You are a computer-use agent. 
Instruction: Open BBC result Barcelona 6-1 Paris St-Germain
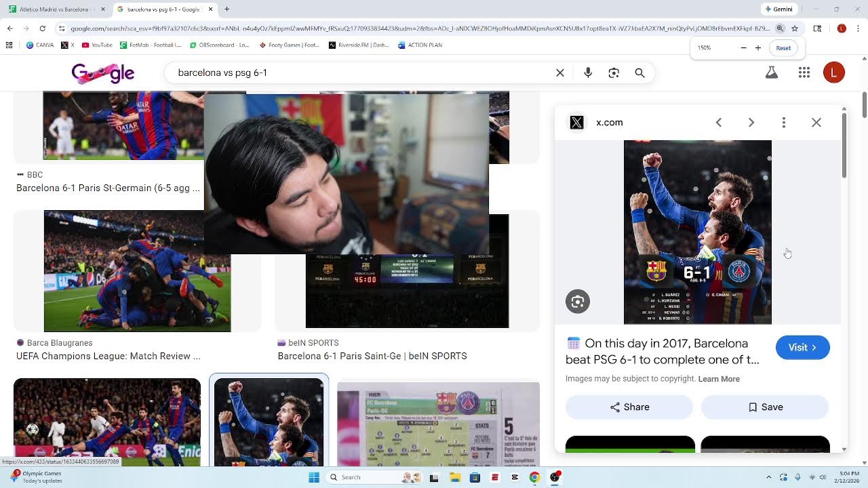[x=108, y=188]
